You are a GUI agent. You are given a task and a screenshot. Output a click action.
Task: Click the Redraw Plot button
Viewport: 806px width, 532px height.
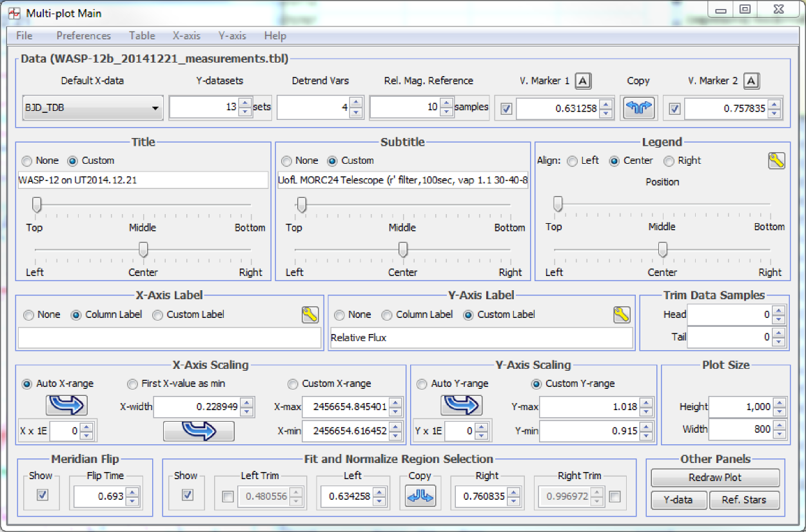tap(715, 478)
